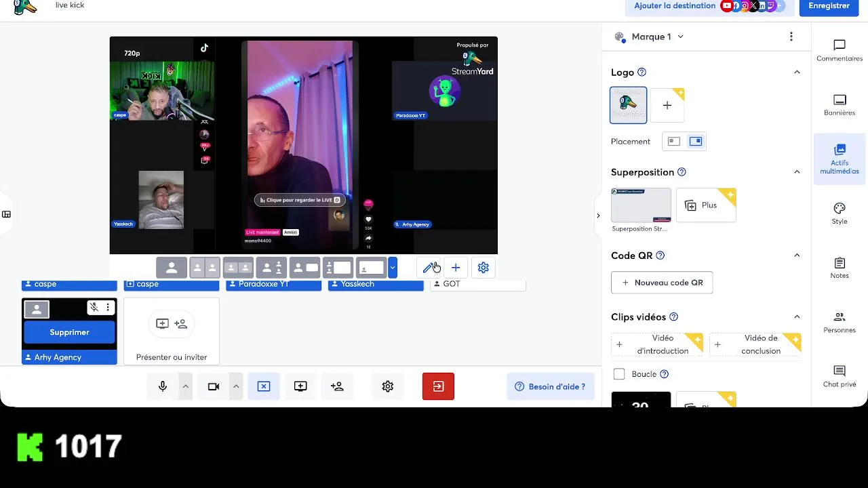Open the Notes tab
868x488 pixels.
point(840,268)
